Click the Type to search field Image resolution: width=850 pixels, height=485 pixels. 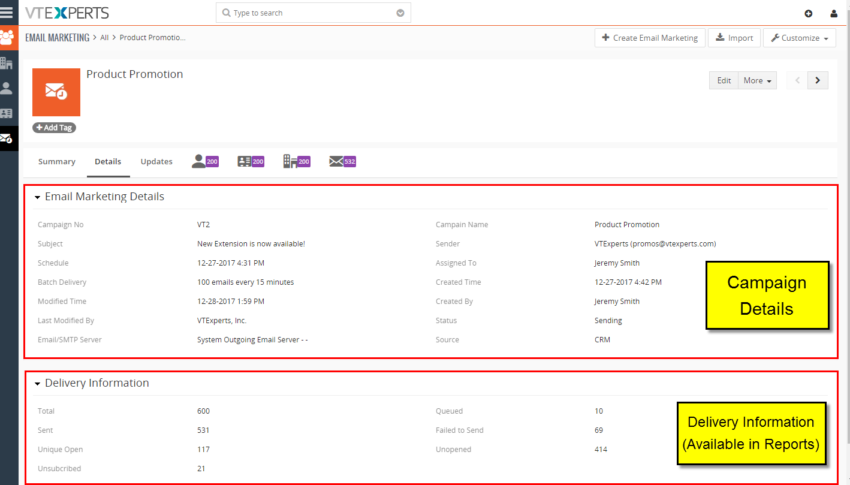[313, 12]
